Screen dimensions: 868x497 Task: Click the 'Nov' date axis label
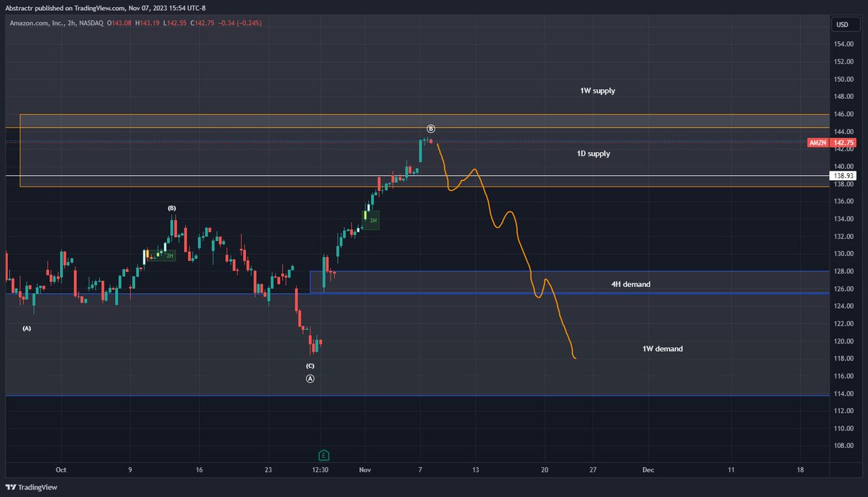365,470
